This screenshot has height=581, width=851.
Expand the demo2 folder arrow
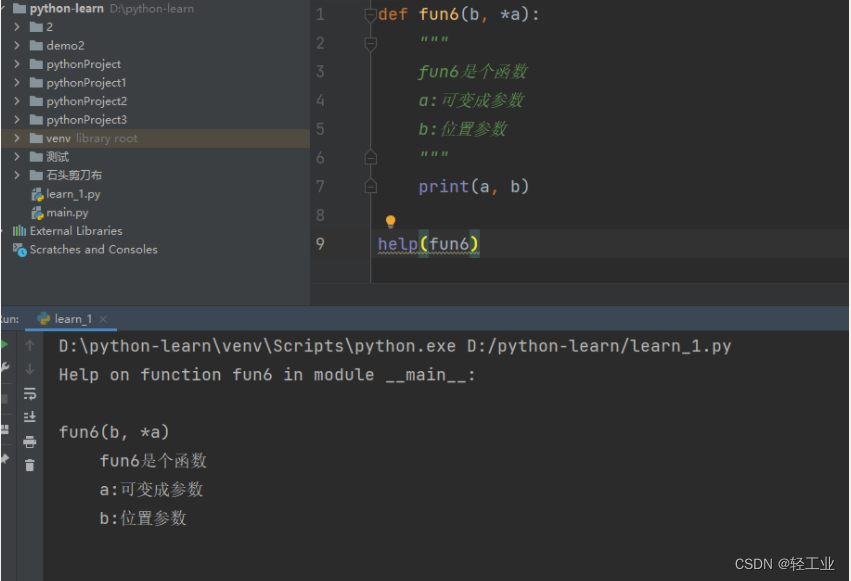[17, 45]
